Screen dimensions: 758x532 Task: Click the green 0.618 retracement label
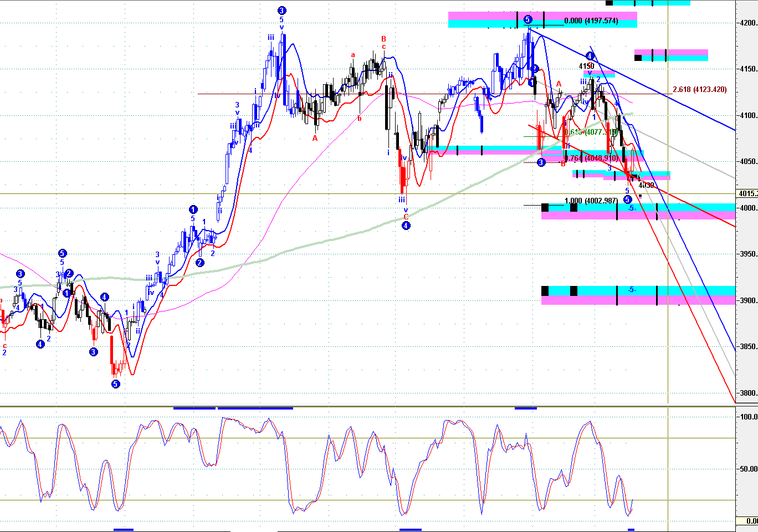tap(591, 132)
